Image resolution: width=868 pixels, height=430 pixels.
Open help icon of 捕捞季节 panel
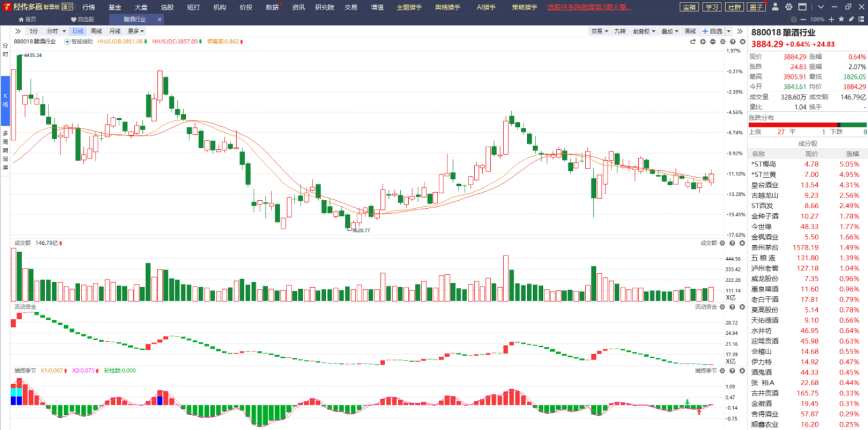[x=732, y=370]
